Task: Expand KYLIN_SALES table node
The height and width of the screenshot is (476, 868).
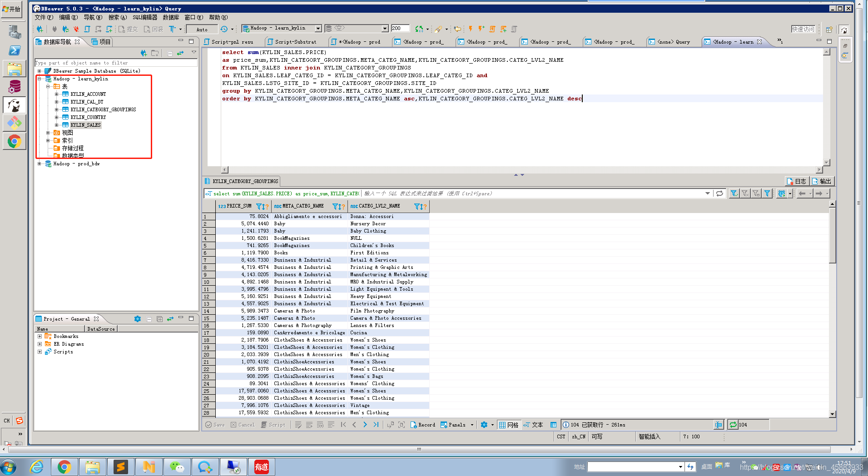Action: pos(57,125)
